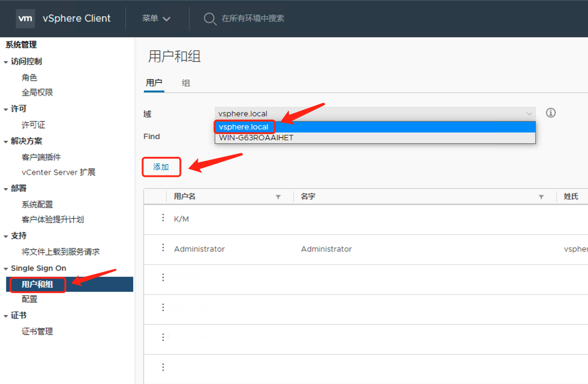
Task: Click the K/M username cell
Action: [x=182, y=219]
